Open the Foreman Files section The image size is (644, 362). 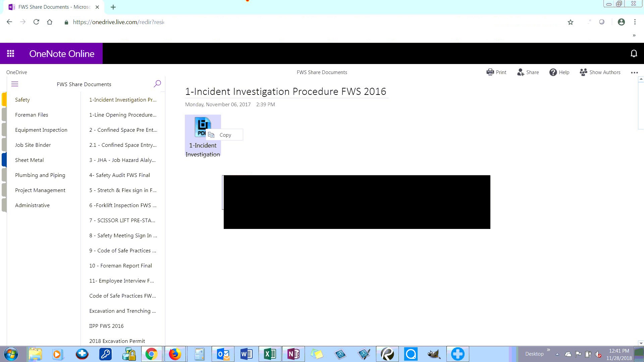click(32, 115)
